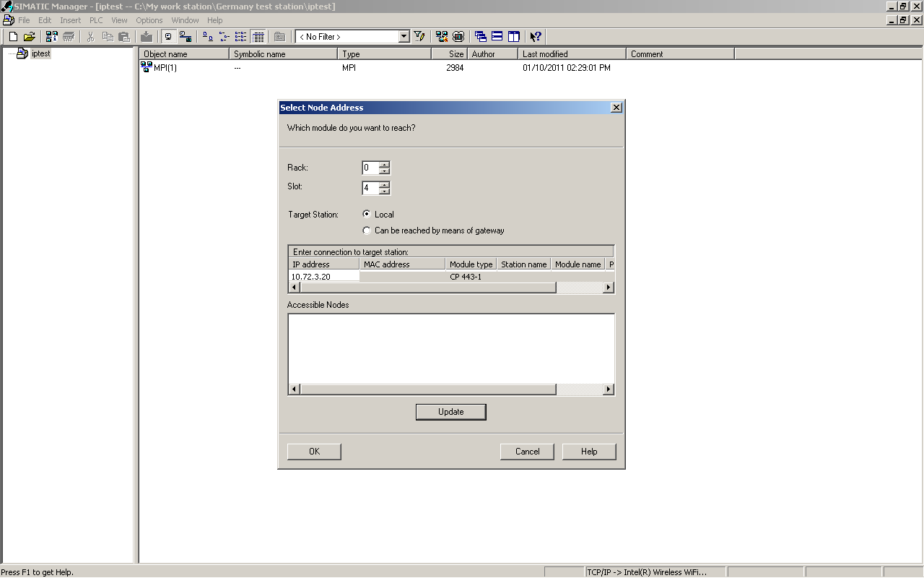The width and height of the screenshot is (924, 578).
Task: Toggle the Offline view toolbar icon
Action: tap(169, 37)
